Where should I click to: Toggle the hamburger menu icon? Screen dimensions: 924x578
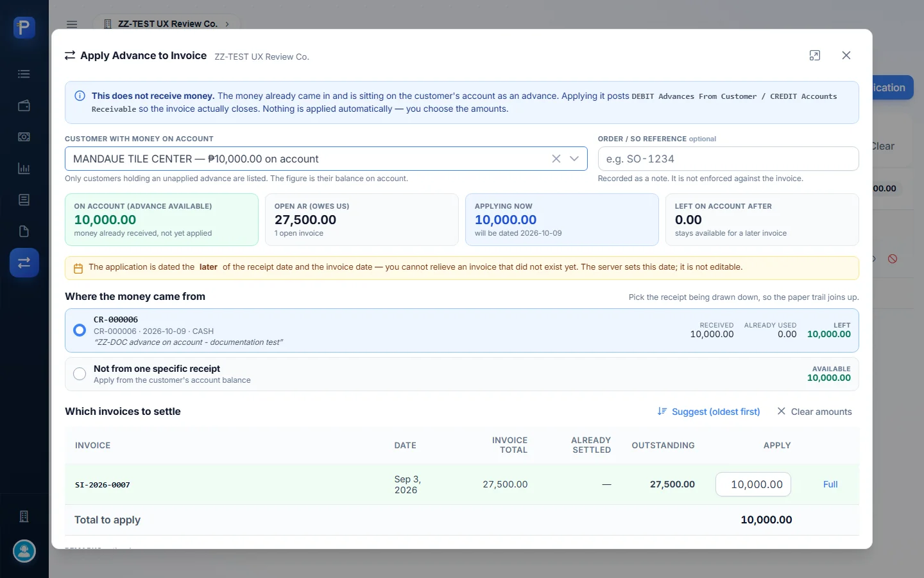click(72, 24)
